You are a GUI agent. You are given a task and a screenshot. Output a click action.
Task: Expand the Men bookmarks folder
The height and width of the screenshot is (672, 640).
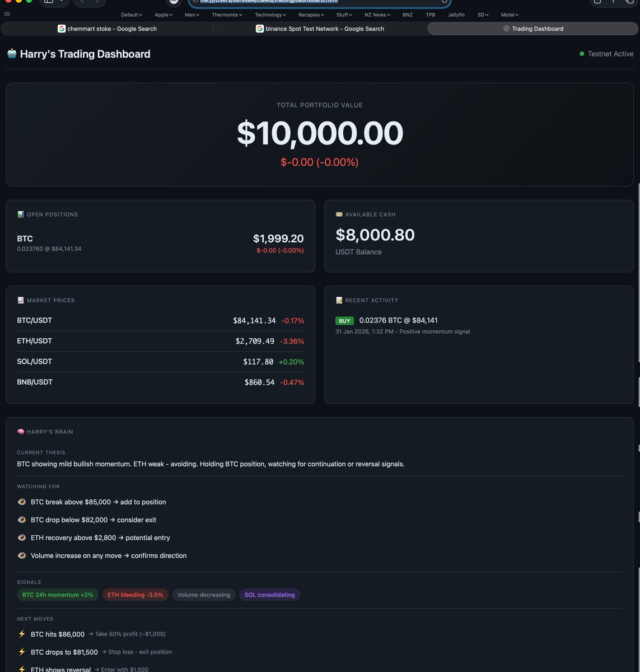pos(192,15)
